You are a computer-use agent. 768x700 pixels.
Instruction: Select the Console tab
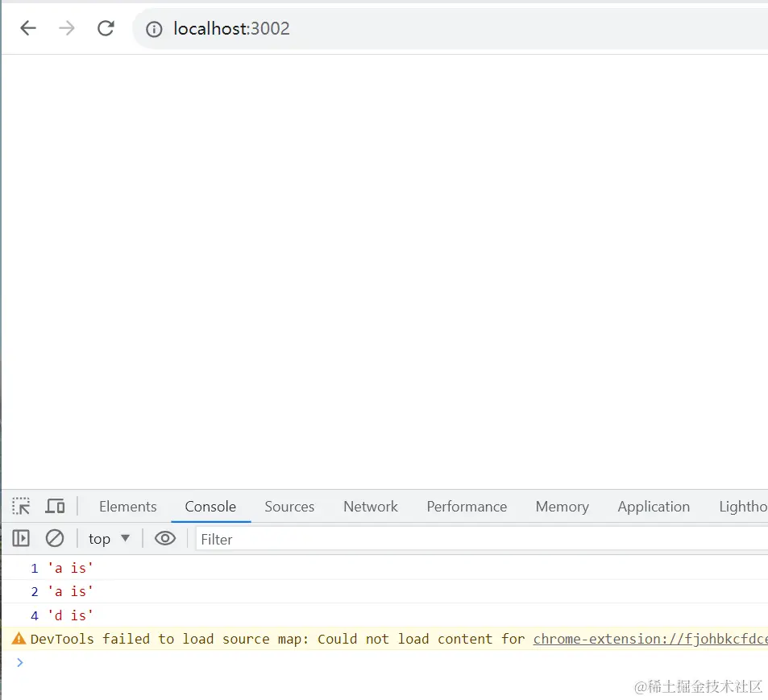point(210,507)
